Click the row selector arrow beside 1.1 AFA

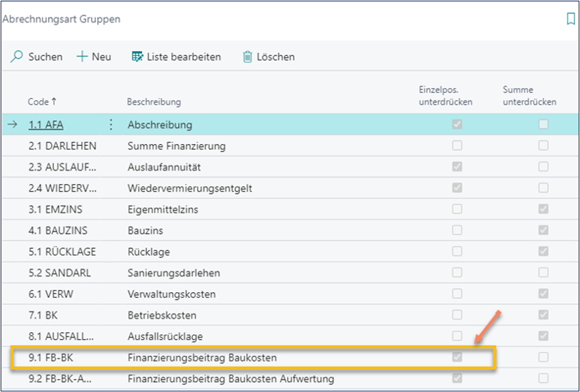12,125
